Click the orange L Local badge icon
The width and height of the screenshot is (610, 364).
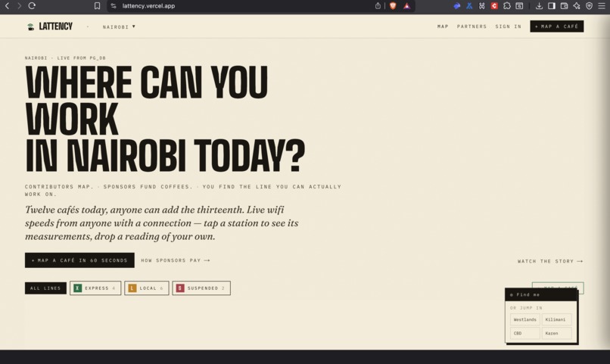tap(132, 288)
